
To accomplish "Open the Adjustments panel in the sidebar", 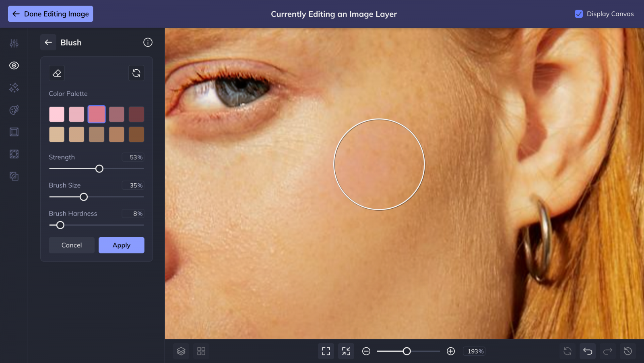I will tap(14, 43).
